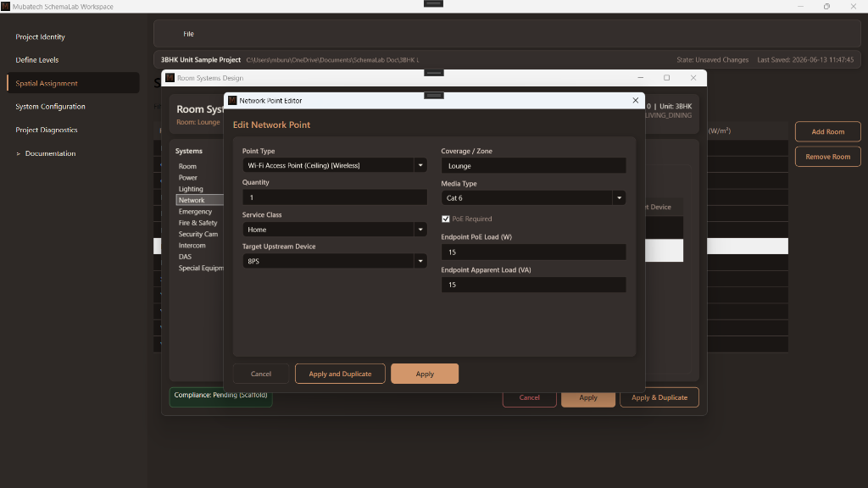Open the Target Upstream Device dropdown
868x488 pixels.
pyautogui.click(x=420, y=261)
